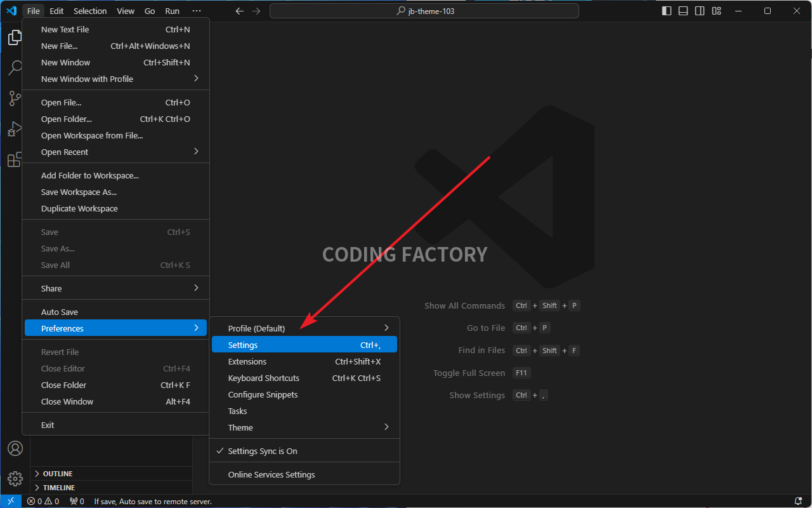Image resolution: width=812 pixels, height=508 pixels.
Task: Expand the OUTLINE section
Action: [111, 474]
